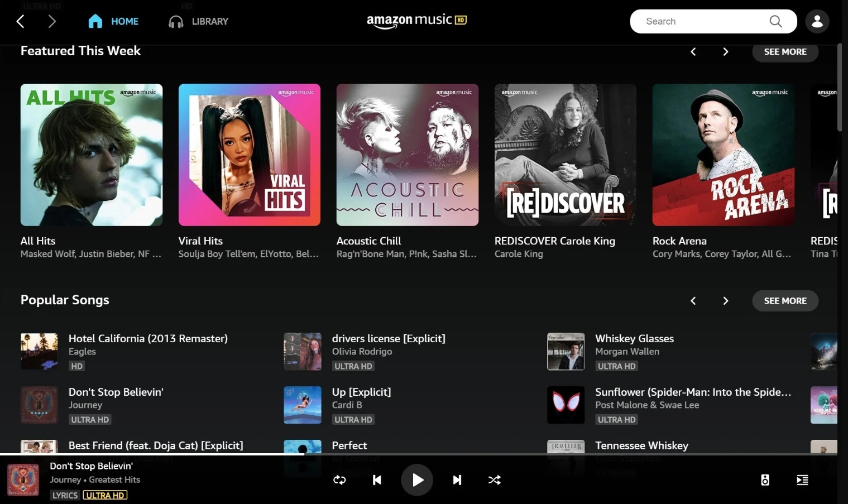
Task: Skip to the next track
Action: (457, 480)
